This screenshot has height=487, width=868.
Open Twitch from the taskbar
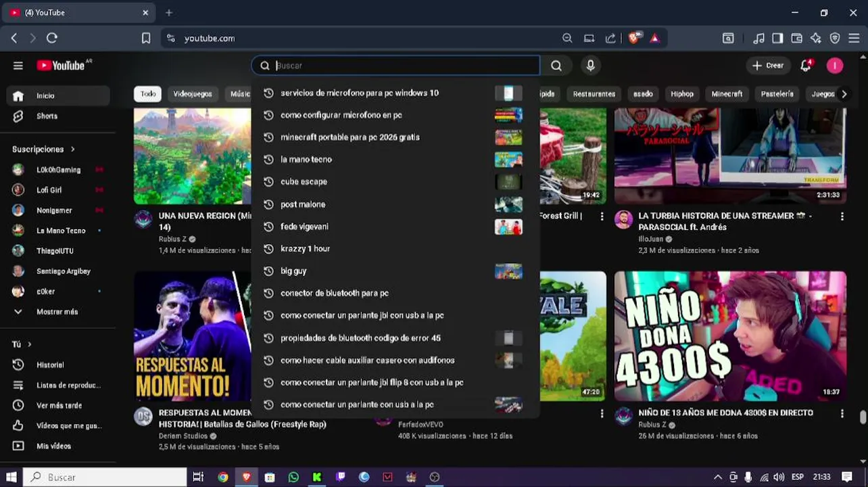pyautogui.click(x=340, y=477)
